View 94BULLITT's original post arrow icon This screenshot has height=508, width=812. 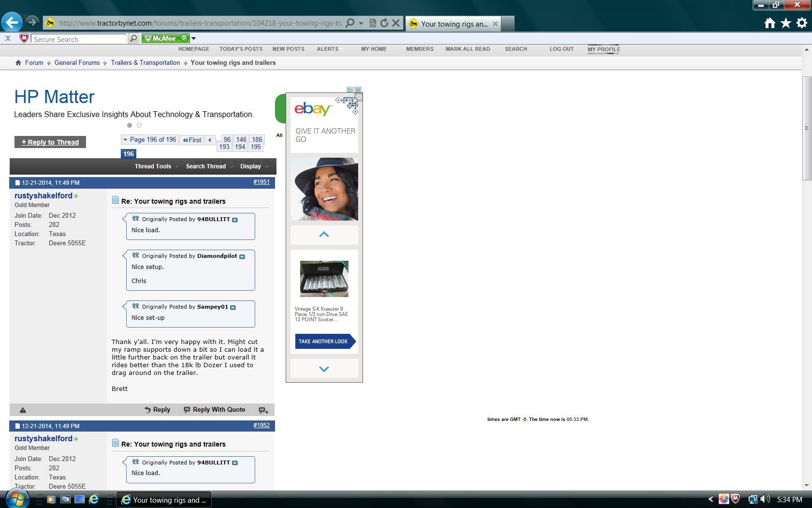pyautogui.click(x=235, y=220)
